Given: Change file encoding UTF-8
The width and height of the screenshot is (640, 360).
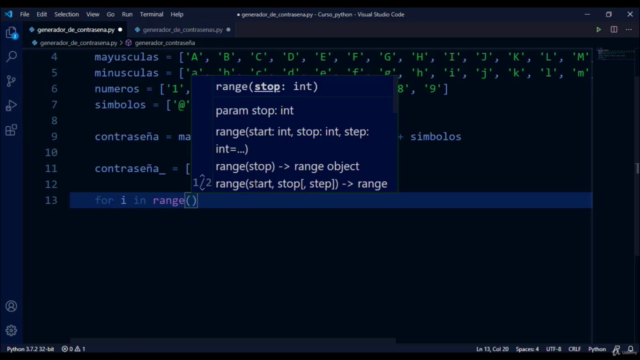Looking at the screenshot, I should coord(553,349).
